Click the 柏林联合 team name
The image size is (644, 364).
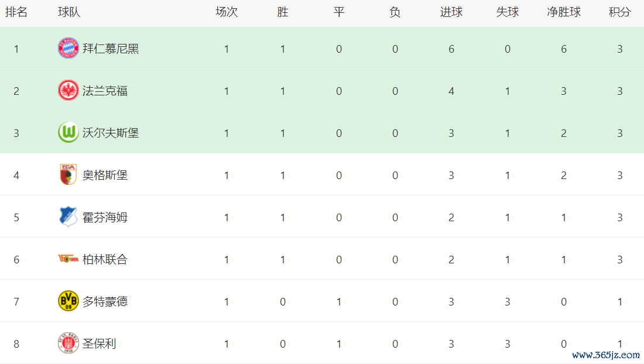[x=105, y=259]
